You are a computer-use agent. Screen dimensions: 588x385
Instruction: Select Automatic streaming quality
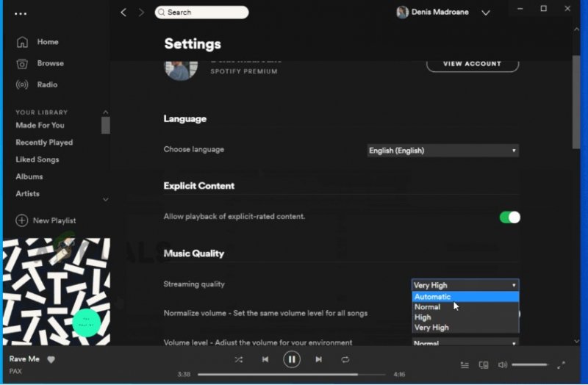coord(465,297)
